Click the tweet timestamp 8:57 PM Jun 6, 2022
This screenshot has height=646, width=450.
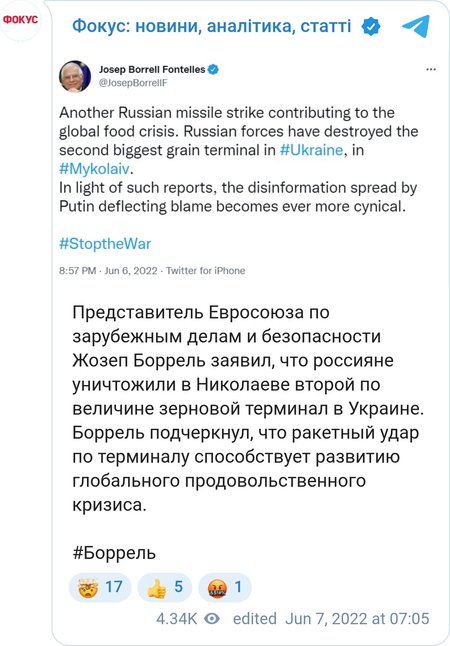point(108,271)
